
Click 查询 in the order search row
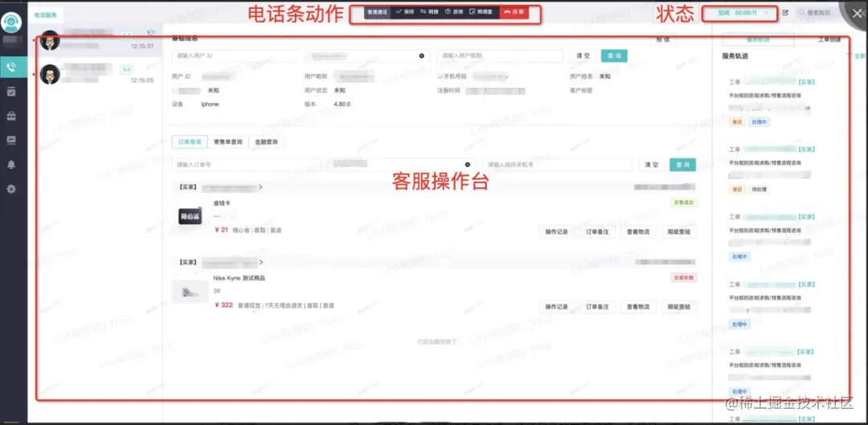682,165
